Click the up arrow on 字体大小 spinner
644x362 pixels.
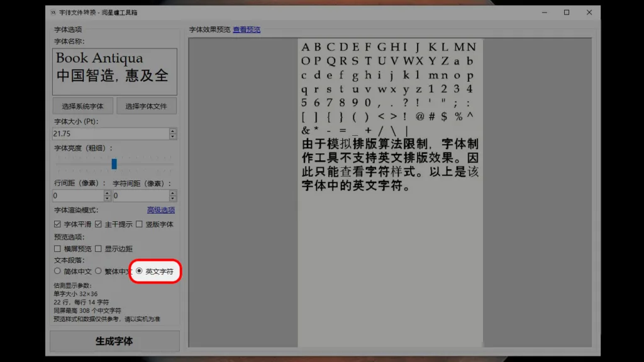pos(172,131)
